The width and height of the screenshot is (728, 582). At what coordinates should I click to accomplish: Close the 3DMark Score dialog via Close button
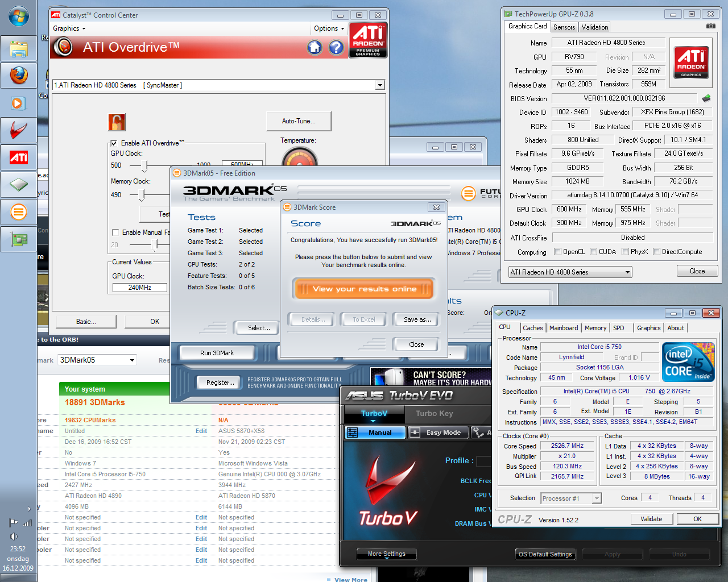[416, 344]
